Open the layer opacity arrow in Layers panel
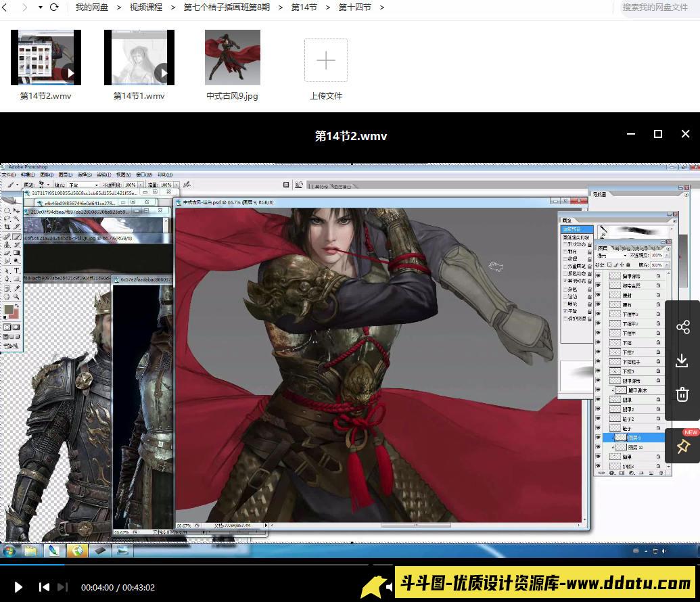The image size is (700, 602). click(x=666, y=256)
